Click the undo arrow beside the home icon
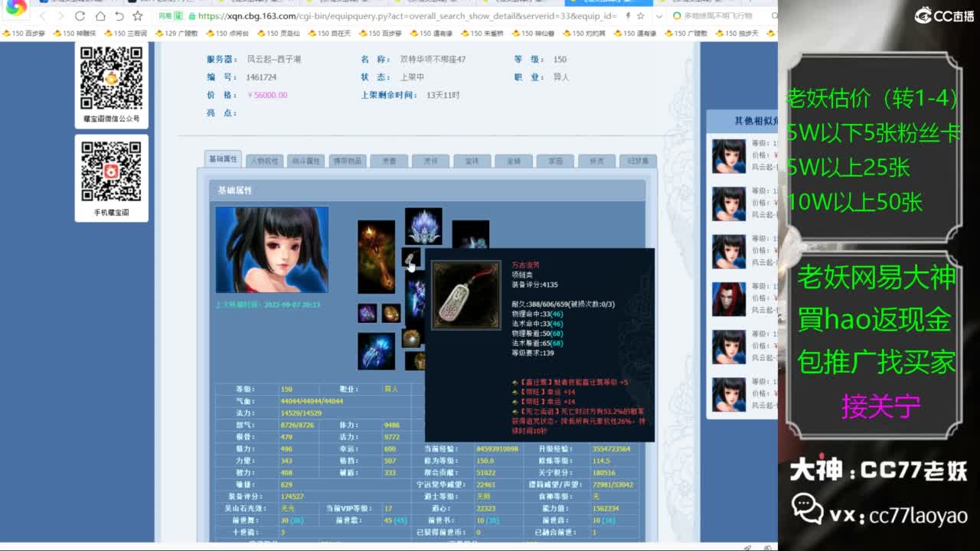This screenshot has height=551, width=980. pos(119,15)
